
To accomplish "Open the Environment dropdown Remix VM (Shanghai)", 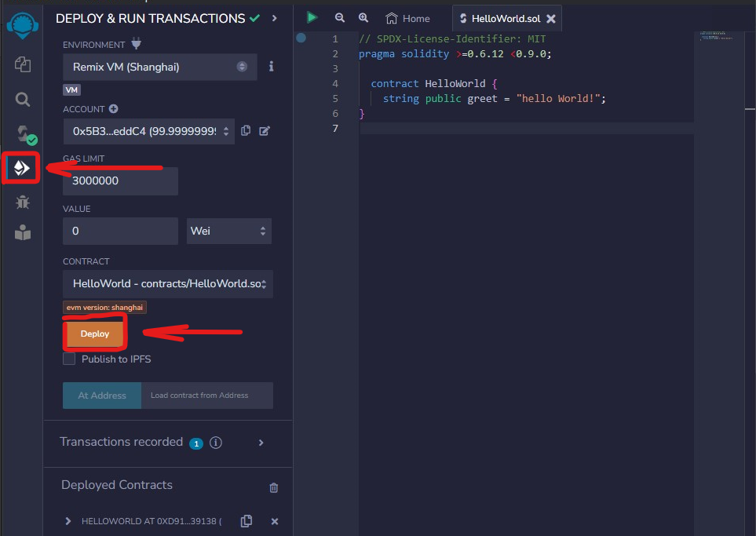I will point(159,67).
